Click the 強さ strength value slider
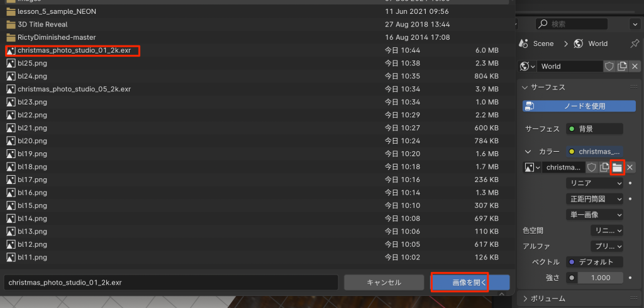 point(594,278)
